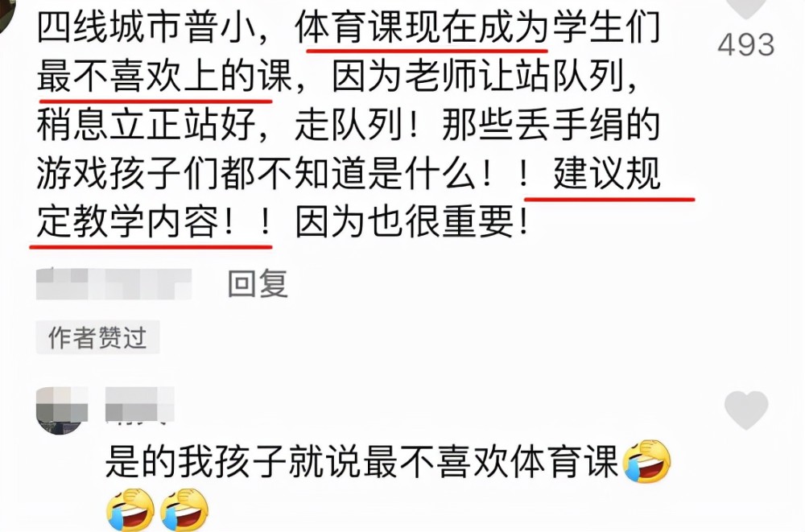Click the 回复 reply button
This screenshot has width=805, height=532.
click(x=258, y=283)
